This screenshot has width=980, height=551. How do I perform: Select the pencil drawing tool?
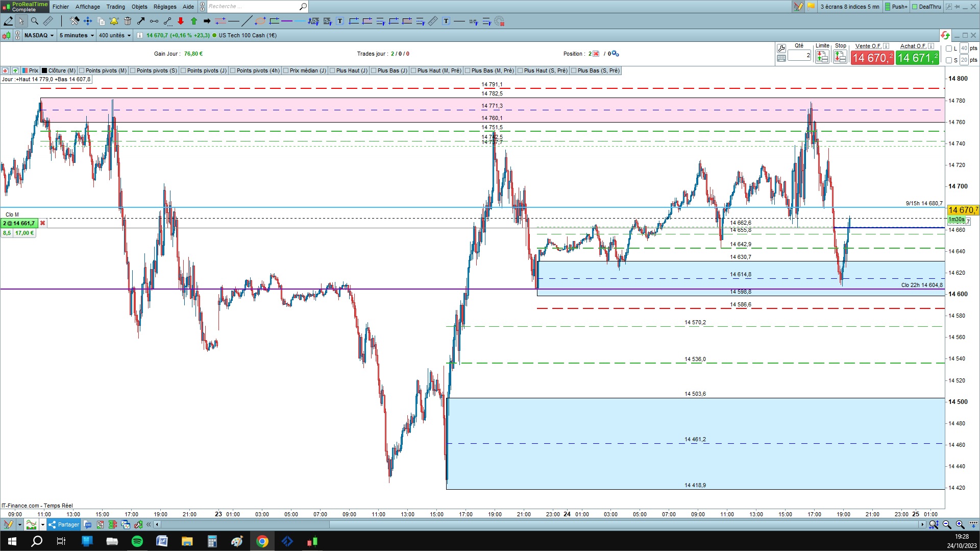pyautogui.click(x=8, y=21)
